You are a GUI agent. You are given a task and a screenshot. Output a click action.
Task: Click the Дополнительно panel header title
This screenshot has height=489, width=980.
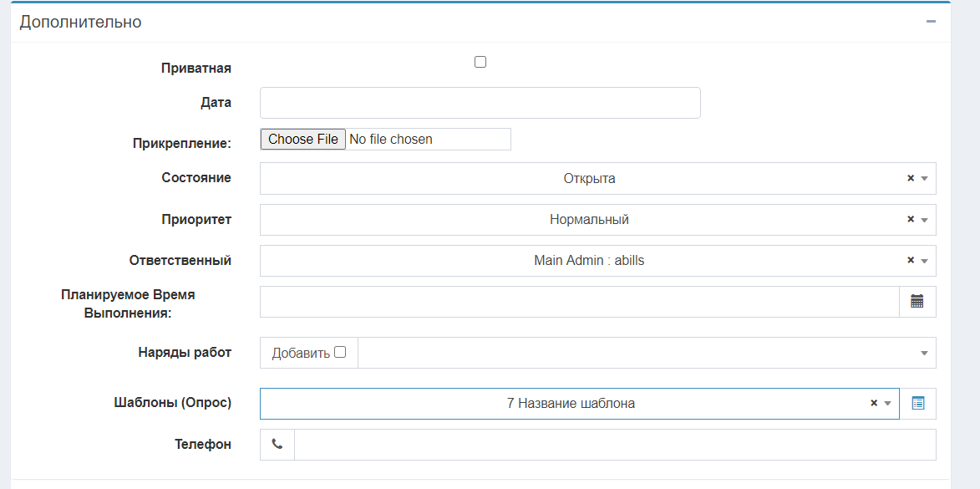pyautogui.click(x=81, y=23)
